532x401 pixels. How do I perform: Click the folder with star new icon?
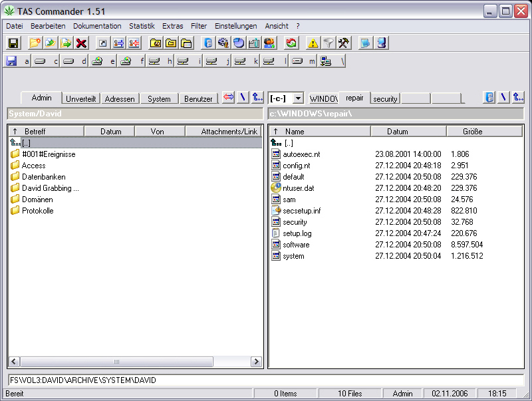35,43
